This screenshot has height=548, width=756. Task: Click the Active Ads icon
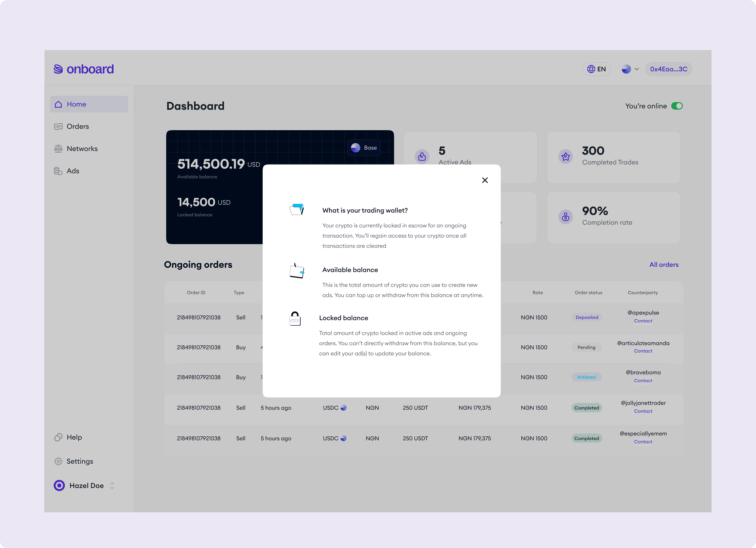[x=422, y=157]
